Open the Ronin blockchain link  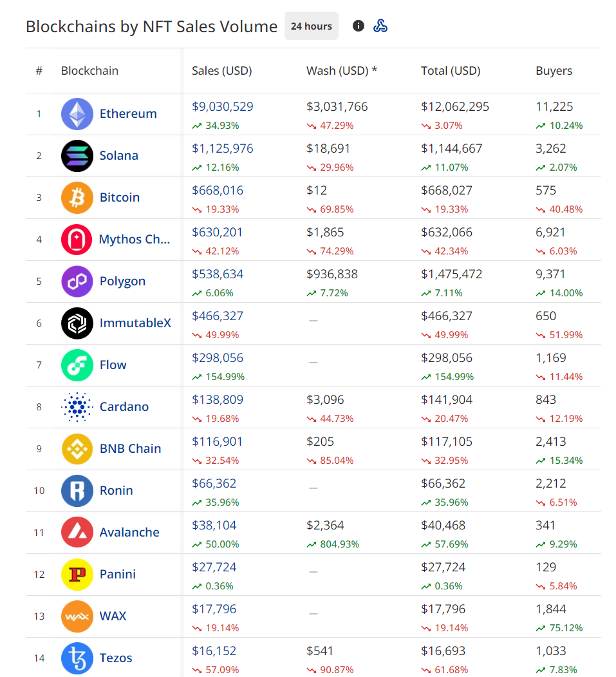116,491
